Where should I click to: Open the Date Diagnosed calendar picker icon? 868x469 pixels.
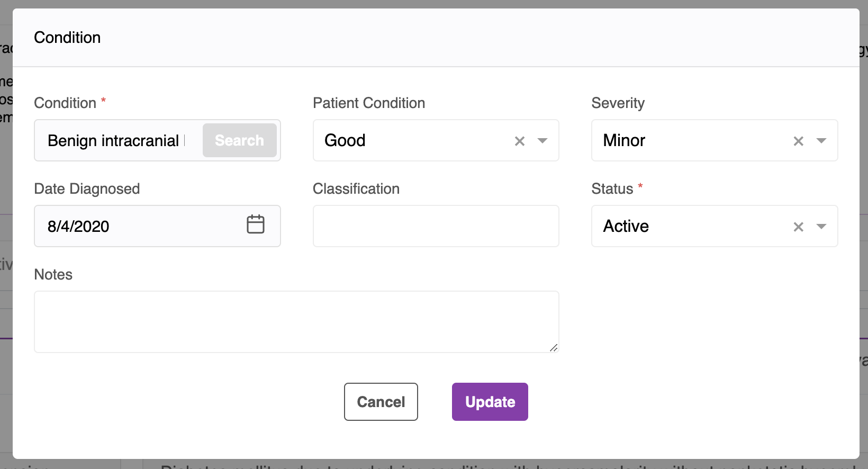pyautogui.click(x=256, y=224)
